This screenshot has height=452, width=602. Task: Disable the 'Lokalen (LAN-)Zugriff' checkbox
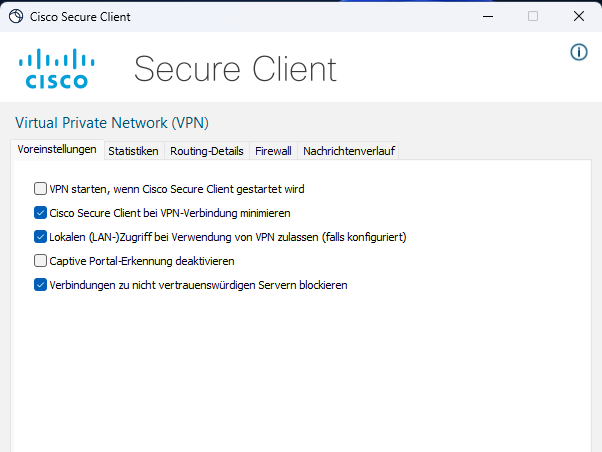tap(40, 237)
